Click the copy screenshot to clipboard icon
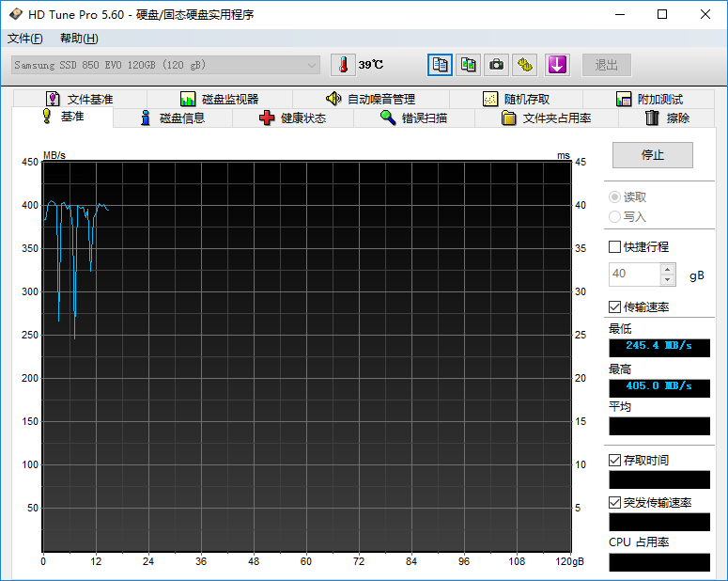The image size is (728, 581). (468, 65)
